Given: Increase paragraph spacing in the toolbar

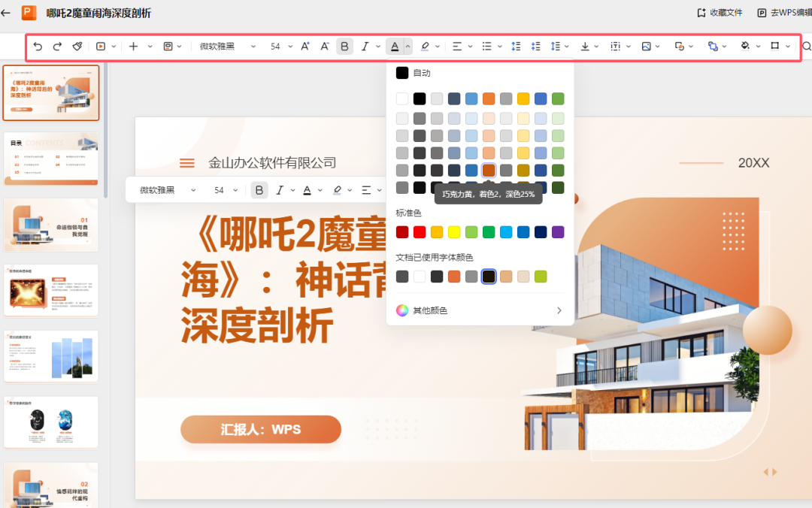Looking at the screenshot, I should pos(516,46).
